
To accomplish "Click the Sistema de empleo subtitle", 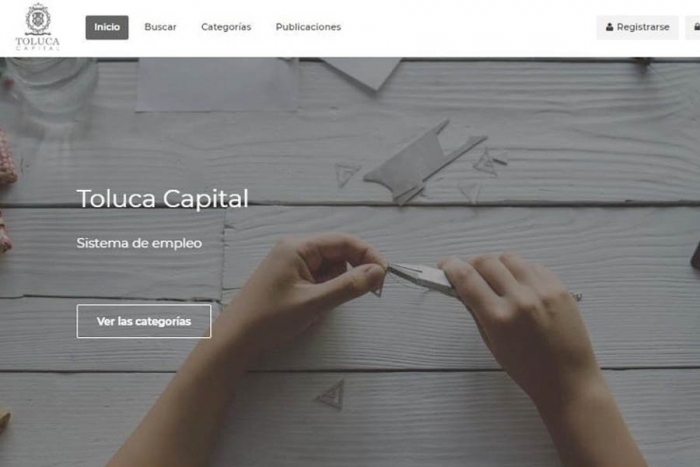I will click(139, 243).
